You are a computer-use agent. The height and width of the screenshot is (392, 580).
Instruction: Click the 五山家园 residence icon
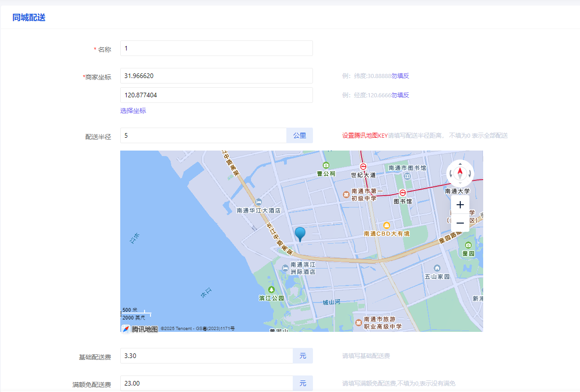pyautogui.click(x=437, y=268)
